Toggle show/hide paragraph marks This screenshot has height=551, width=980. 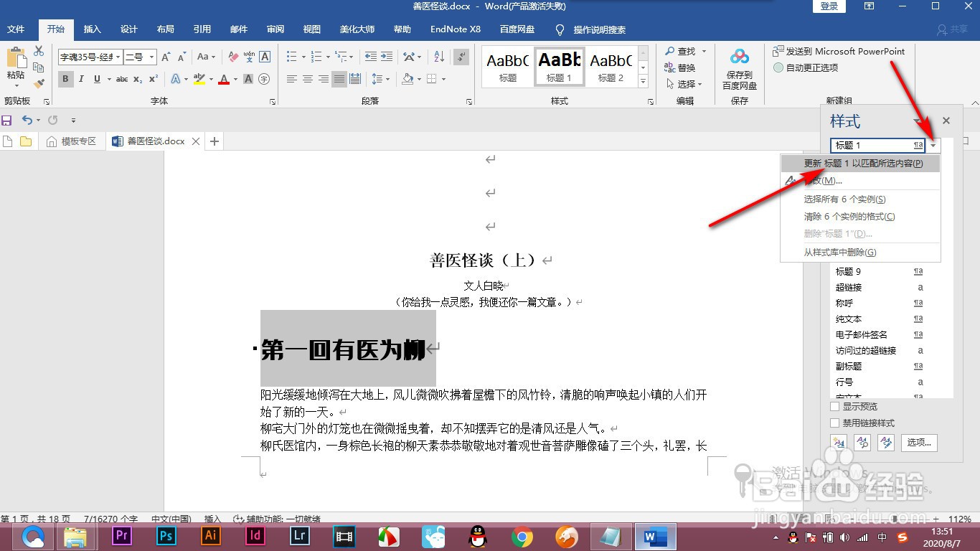[x=461, y=57]
